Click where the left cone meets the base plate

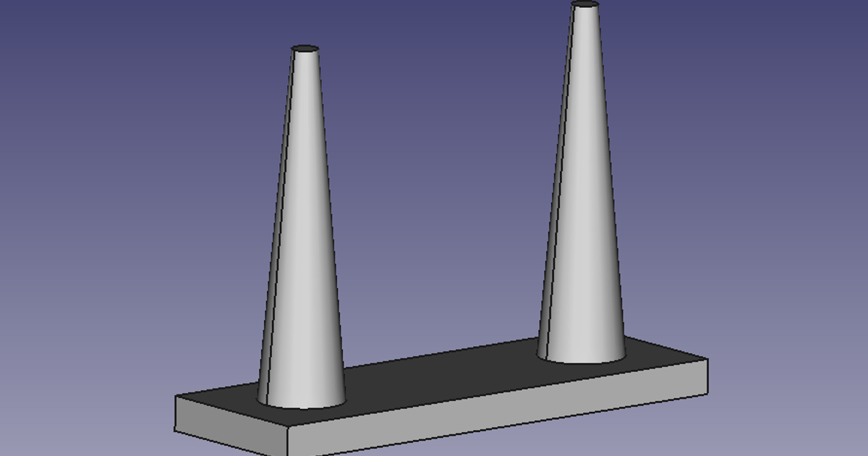pyautogui.click(x=300, y=405)
